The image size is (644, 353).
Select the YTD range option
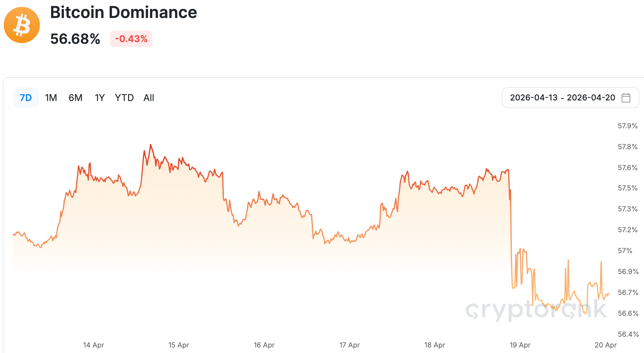coord(124,98)
